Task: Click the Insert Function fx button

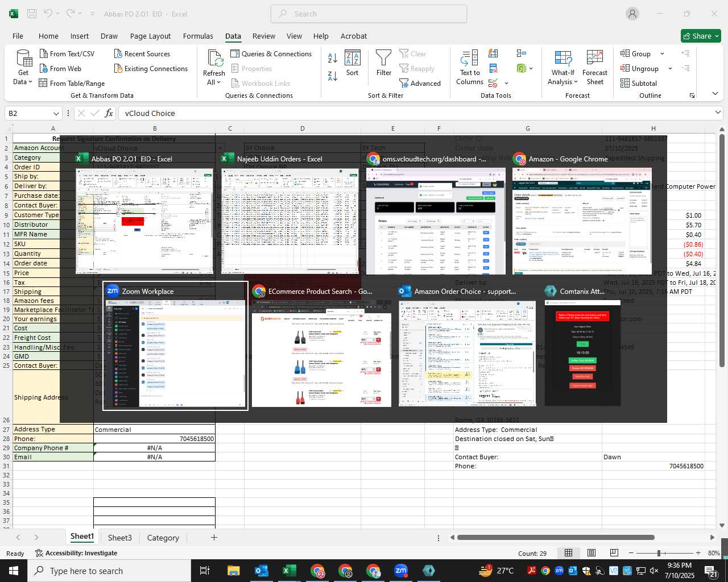Action: click(109, 113)
